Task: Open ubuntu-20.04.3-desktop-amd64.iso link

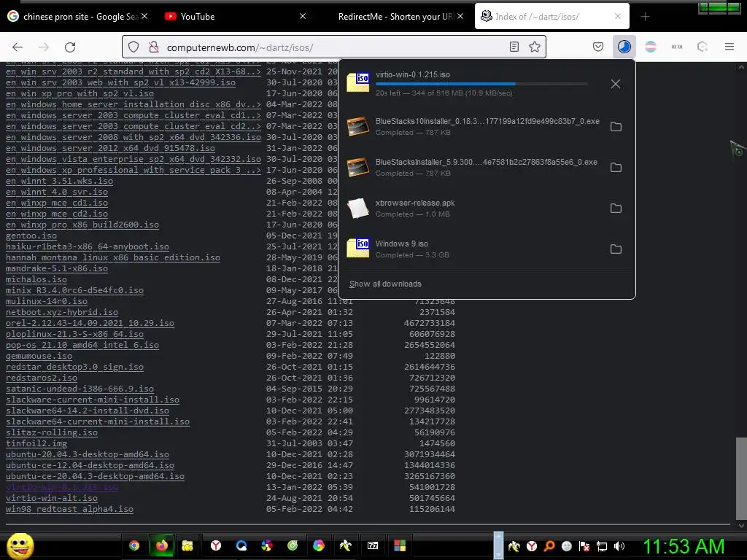Action: point(88,454)
